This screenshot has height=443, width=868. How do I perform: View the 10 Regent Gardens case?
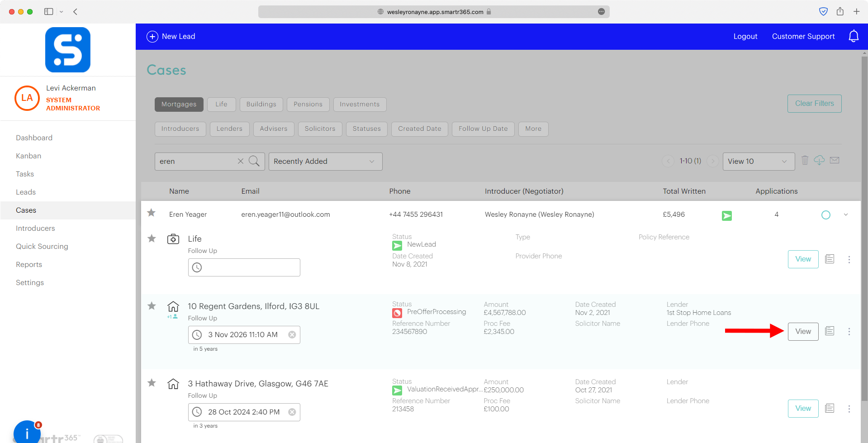[x=803, y=332]
